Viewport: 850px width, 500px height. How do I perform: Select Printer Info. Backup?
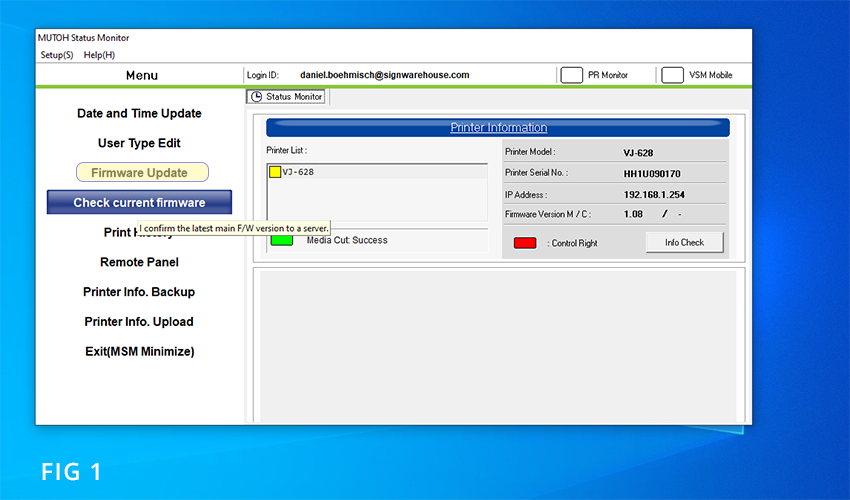[139, 292]
